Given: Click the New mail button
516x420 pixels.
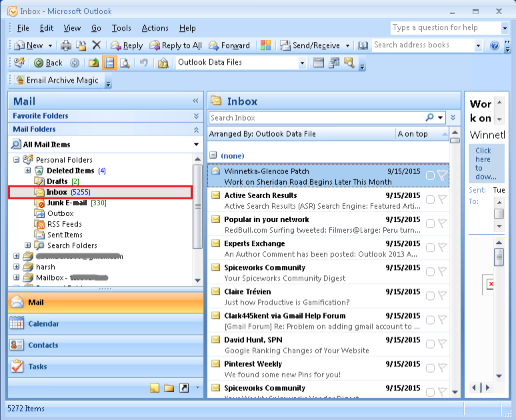Looking at the screenshot, I should (29, 45).
